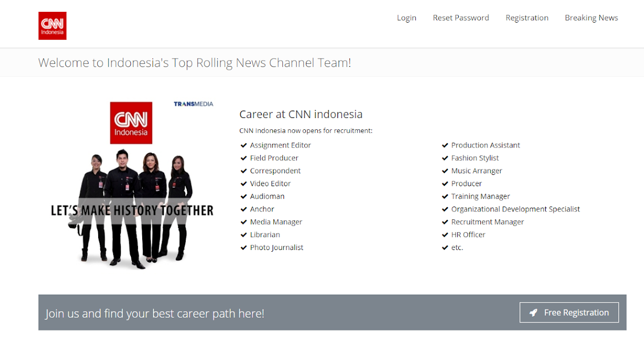The width and height of the screenshot is (644, 338).
Task: Click checkmark beside Organizational Development Specialist
Action: click(x=445, y=209)
